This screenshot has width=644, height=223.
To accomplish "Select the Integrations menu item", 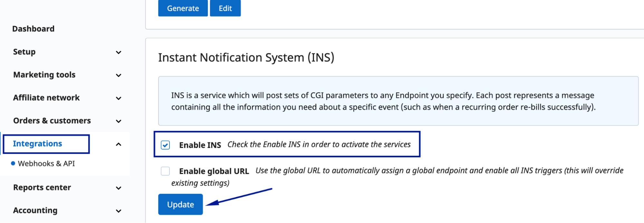I will [x=37, y=144].
